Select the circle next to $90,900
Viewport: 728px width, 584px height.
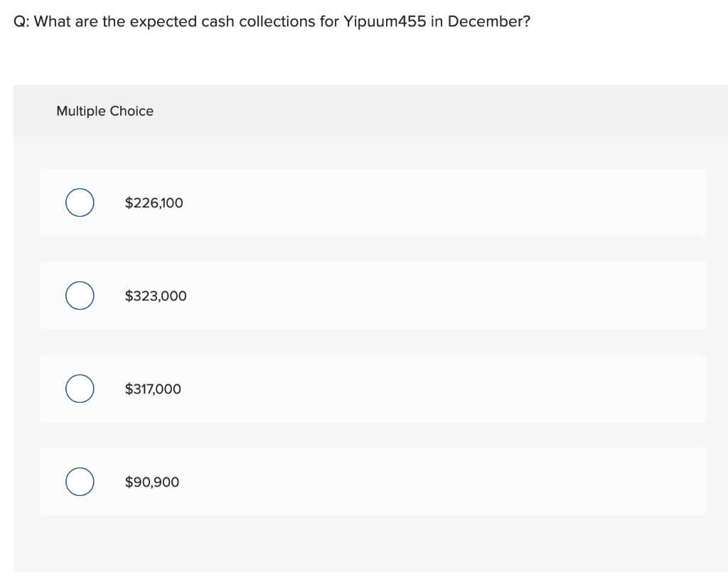pyautogui.click(x=79, y=482)
